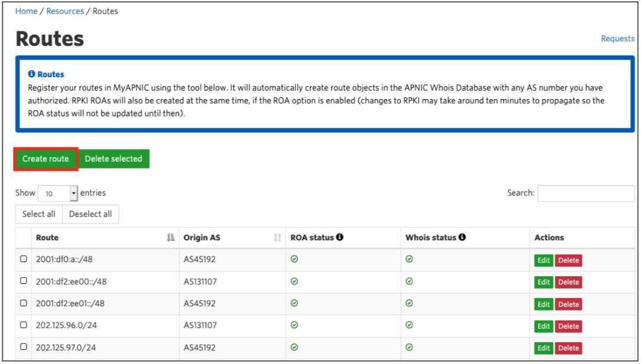Viewport: 641px width, 364px height.
Task: Click ROA status checkmark for 2001:df0:a::/48
Action: pyautogui.click(x=294, y=259)
